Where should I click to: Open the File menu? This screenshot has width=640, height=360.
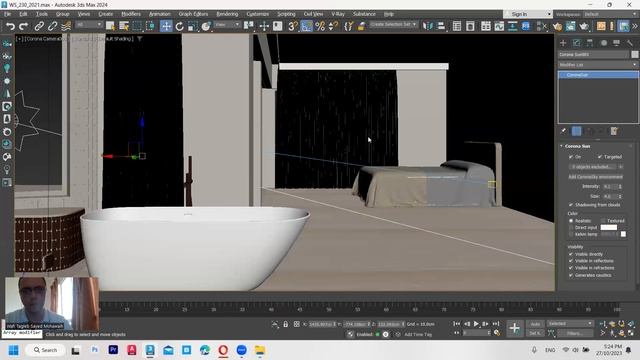pos(8,14)
